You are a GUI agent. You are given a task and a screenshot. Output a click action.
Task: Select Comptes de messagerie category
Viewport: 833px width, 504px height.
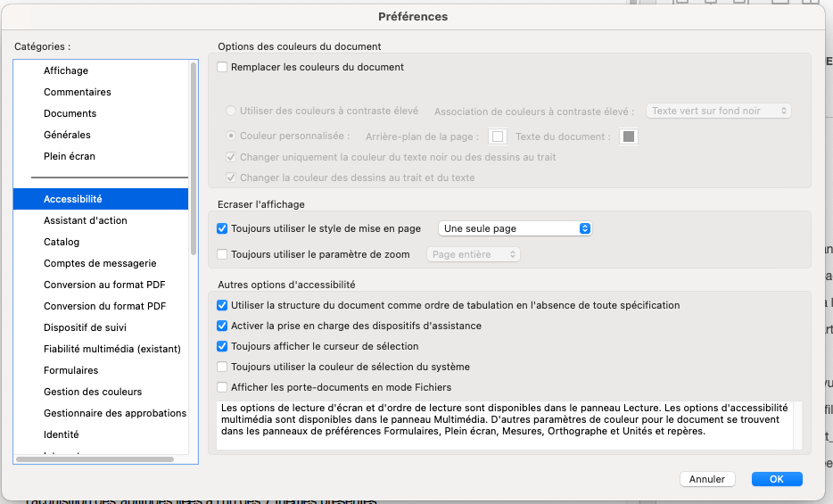[100, 263]
